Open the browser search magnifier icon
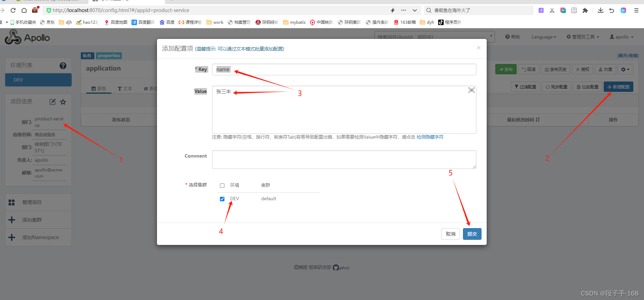 [x=429, y=10]
